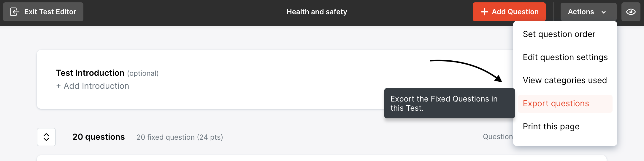The width and height of the screenshot is (644, 161).
Task: Select Set question order from the menu
Action: 559,34
